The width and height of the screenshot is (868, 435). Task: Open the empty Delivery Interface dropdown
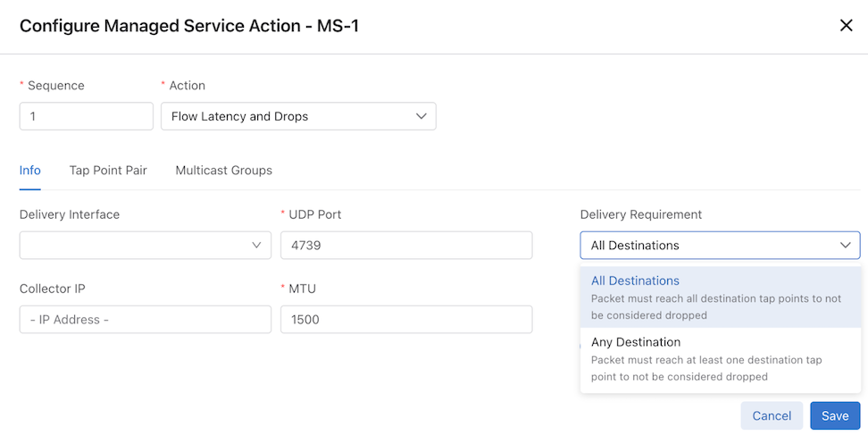tap(145, 245)
